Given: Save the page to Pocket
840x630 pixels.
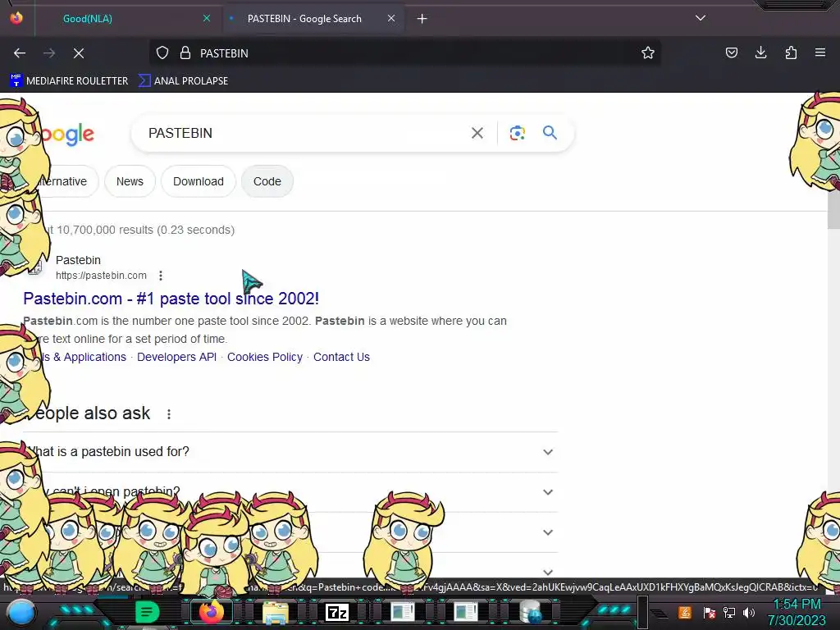Looking at the screenshot, I should pyautogui.click(x=732, y=53).
